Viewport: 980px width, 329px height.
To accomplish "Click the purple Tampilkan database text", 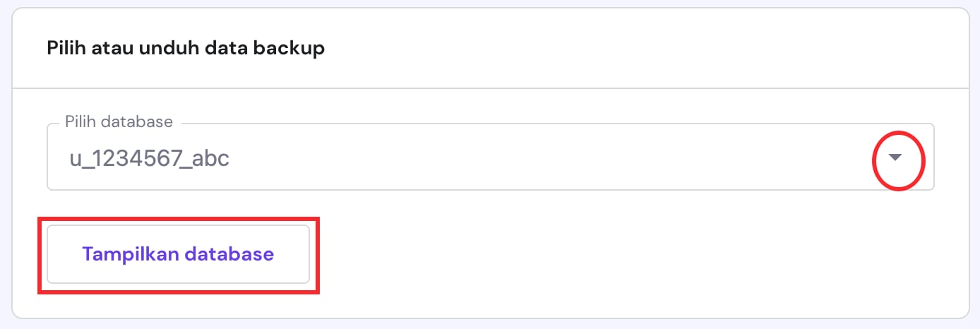I will coord(178,254).
